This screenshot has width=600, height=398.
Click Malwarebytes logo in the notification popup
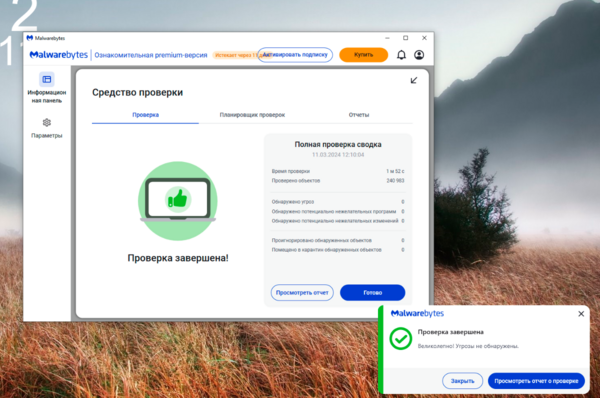point(417,314)
